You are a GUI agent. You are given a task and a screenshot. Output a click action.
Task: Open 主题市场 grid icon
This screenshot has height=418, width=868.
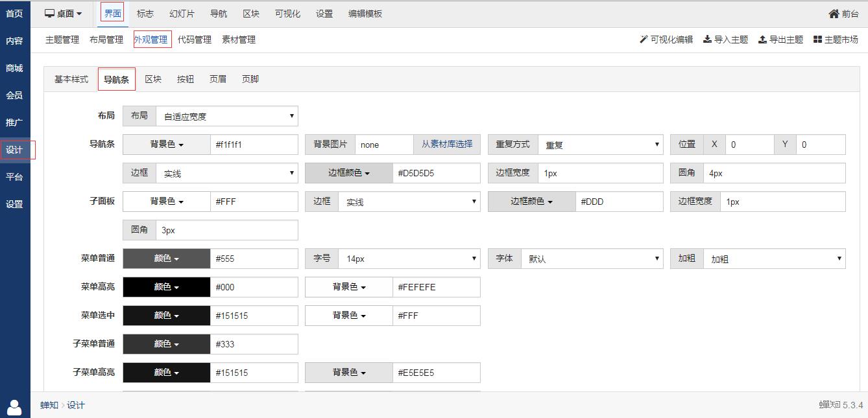(x=817, y=40)
